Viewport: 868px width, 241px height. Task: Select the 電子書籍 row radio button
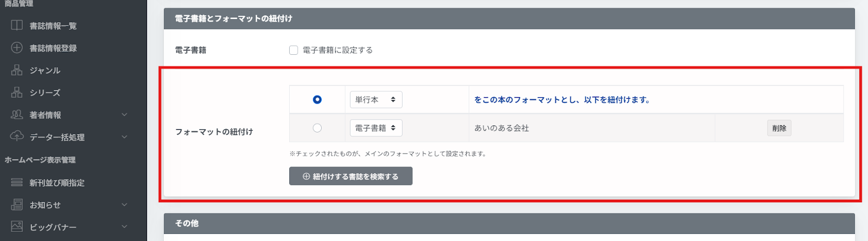click(x=317, y=128)
